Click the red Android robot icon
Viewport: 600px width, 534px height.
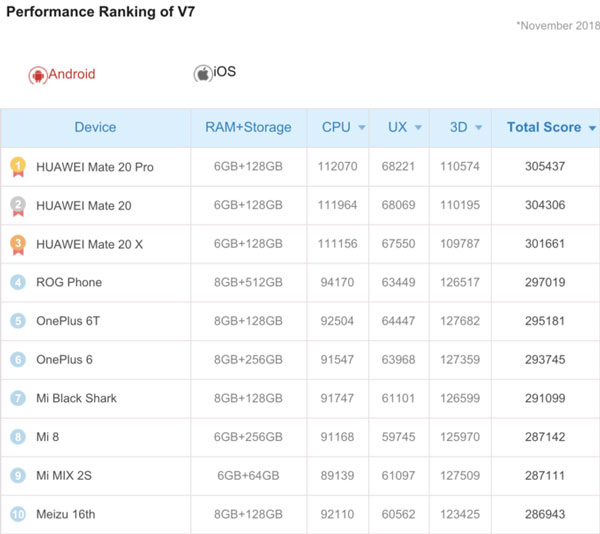(38, 75)
